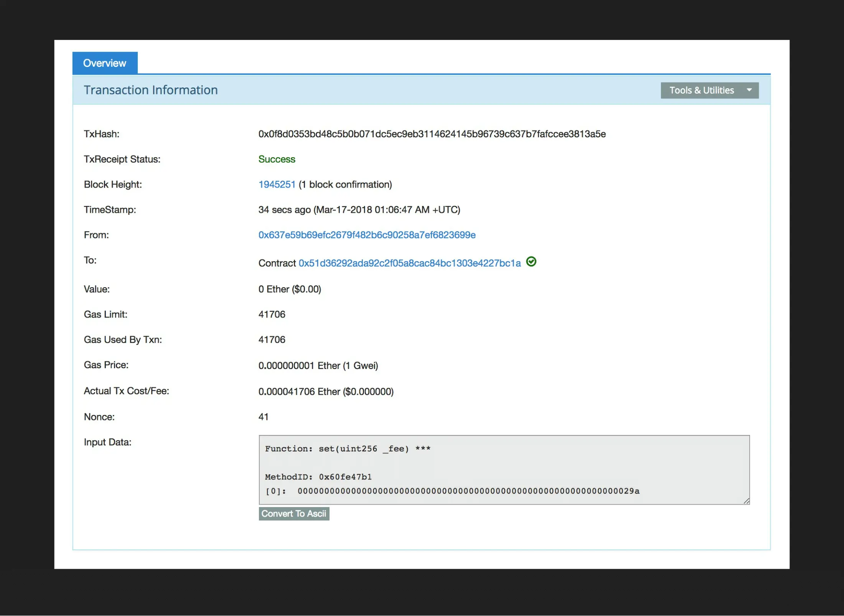Grab the Input Data resize handle

746,501
